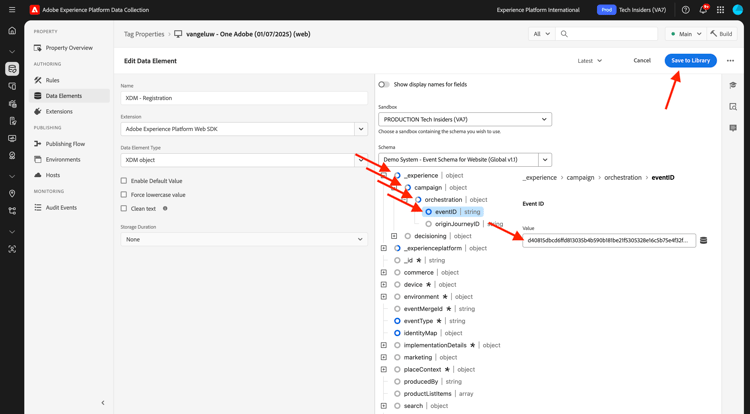Screen dimensions: 750x414
Task: Open the learning graduation cap panel icon
Action: tap(733, 85)
